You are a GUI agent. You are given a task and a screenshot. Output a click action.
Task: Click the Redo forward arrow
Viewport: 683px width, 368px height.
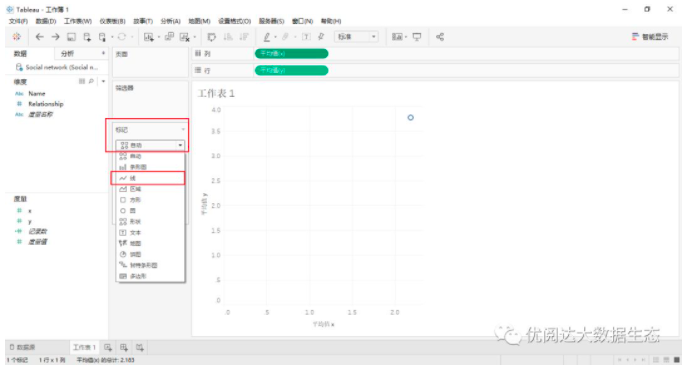(55, 37)
